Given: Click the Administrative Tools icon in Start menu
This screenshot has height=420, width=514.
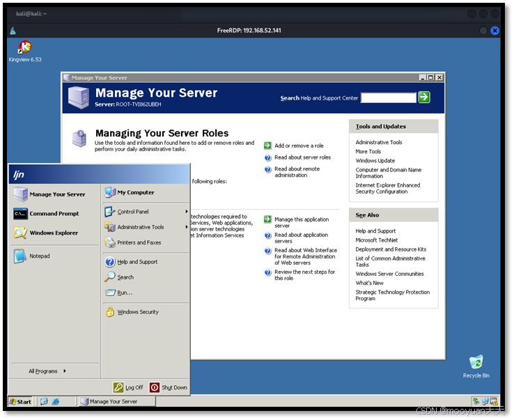Looking at the screenshot, I should pyautogui.click(x=110, y=227).
